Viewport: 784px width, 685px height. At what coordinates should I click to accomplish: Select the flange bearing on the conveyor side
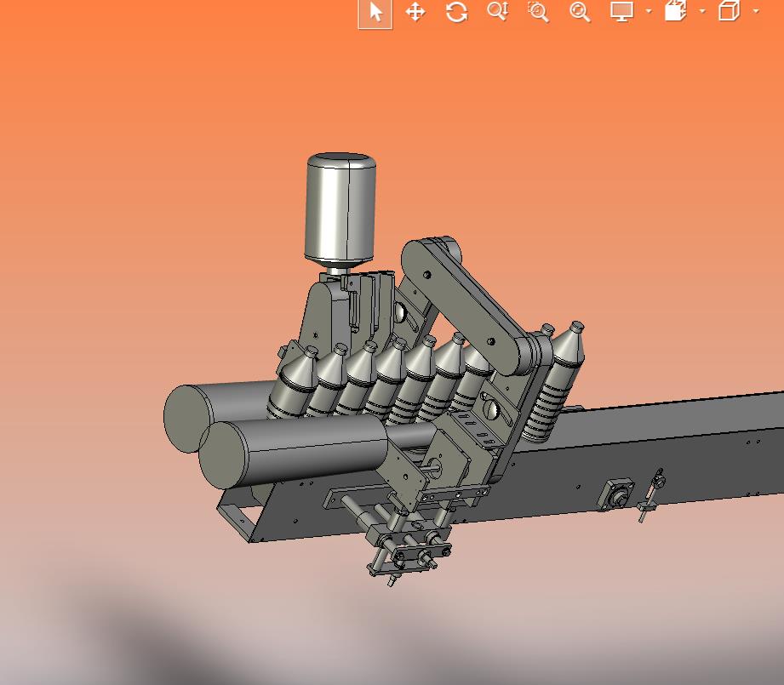click(617, 495)
